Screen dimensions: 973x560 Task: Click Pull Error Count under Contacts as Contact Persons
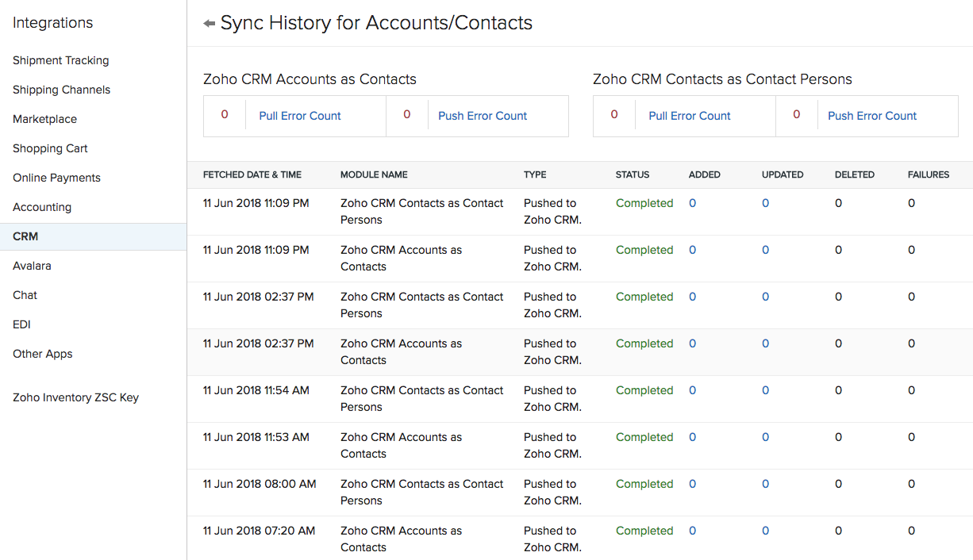click(689, 116)
